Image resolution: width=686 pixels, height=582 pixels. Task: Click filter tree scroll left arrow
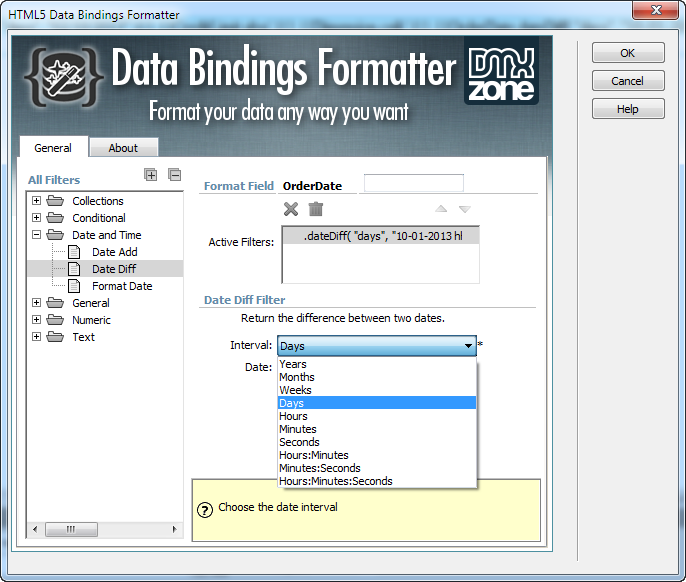35,529
